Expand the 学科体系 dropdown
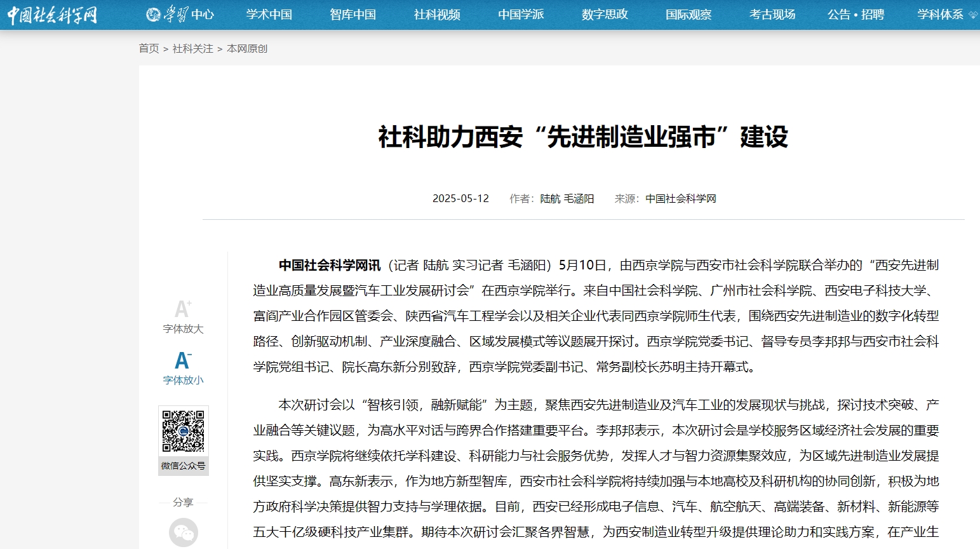 point(947,14)
